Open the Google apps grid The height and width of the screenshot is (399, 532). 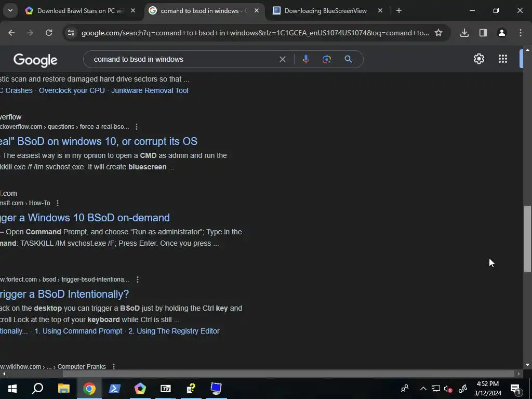[503, 59]
